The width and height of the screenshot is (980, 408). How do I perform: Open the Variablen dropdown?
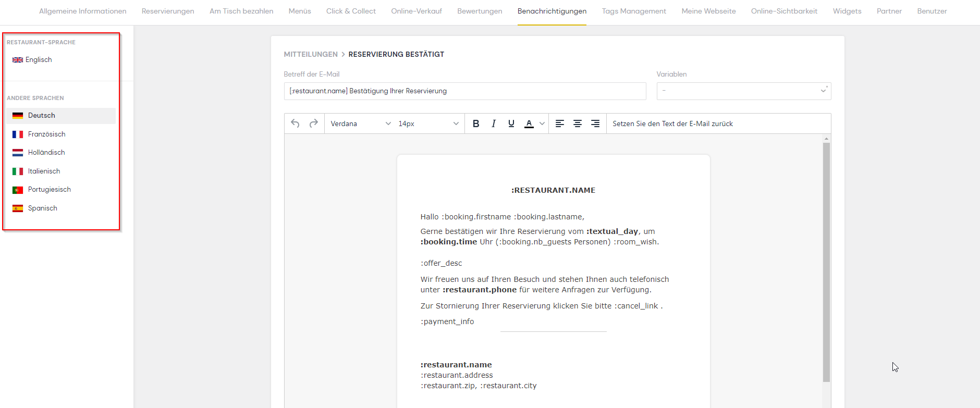pyautogui.click(x=744, y=91)
